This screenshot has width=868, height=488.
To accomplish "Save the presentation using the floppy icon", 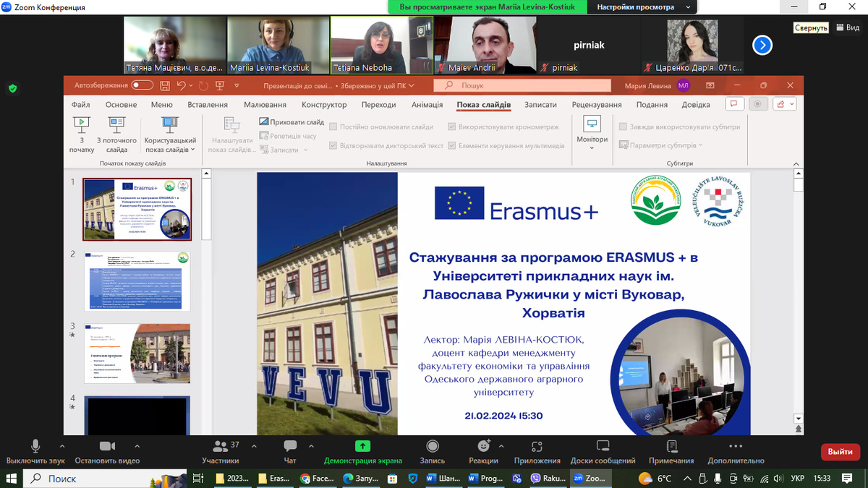I will pos(165,85).
